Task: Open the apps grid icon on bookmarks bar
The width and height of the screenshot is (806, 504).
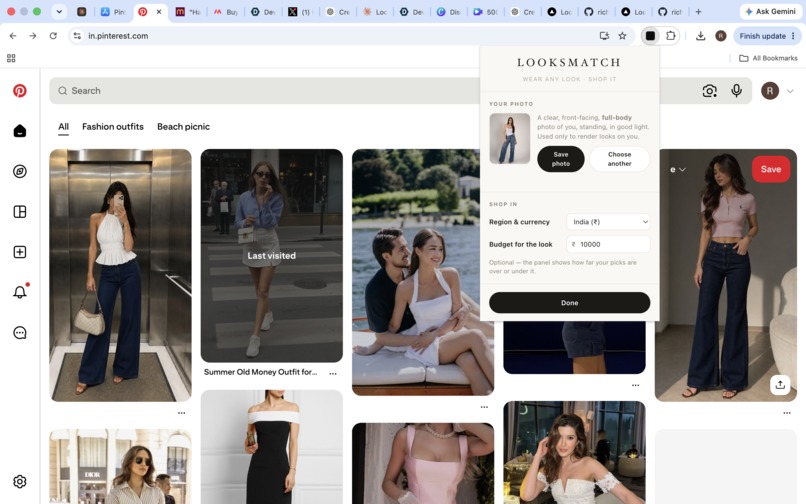Action: [x=11, y=58]
